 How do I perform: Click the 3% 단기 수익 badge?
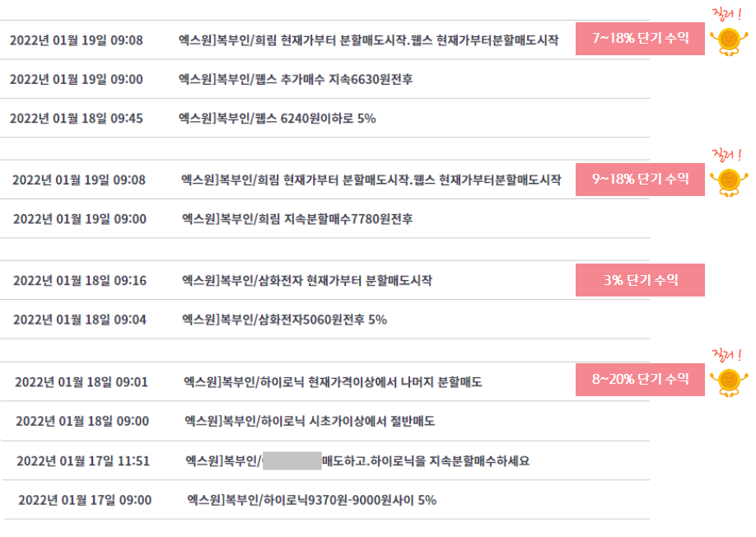tap(640, 280)
